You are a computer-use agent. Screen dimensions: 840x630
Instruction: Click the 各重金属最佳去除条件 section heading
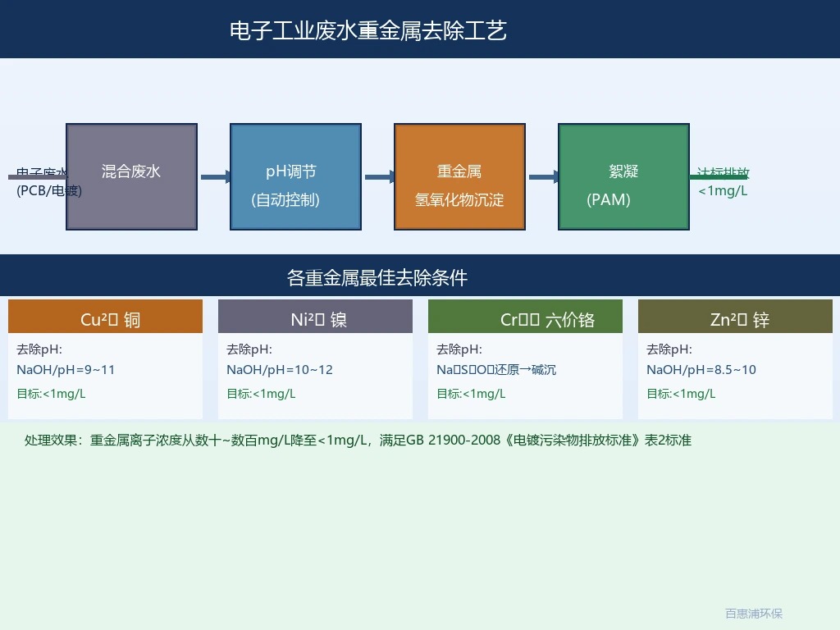(x=377, y=277)
